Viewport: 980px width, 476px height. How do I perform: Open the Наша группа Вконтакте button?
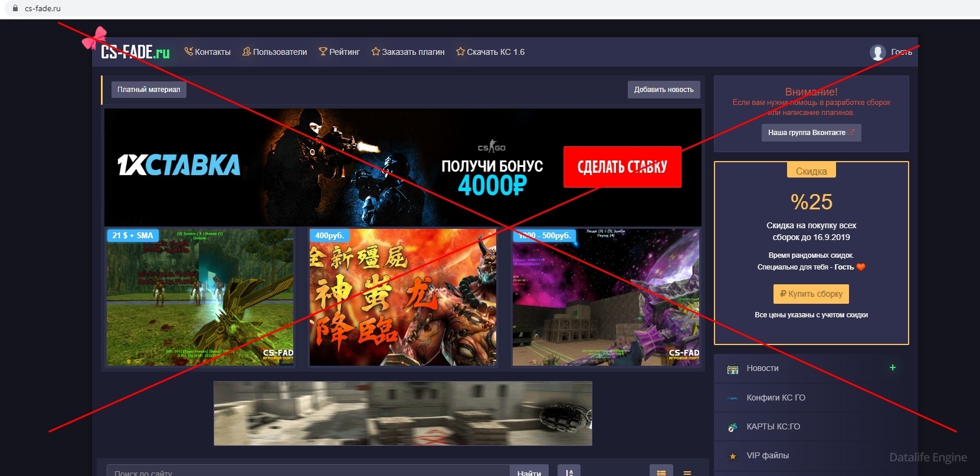811,133
